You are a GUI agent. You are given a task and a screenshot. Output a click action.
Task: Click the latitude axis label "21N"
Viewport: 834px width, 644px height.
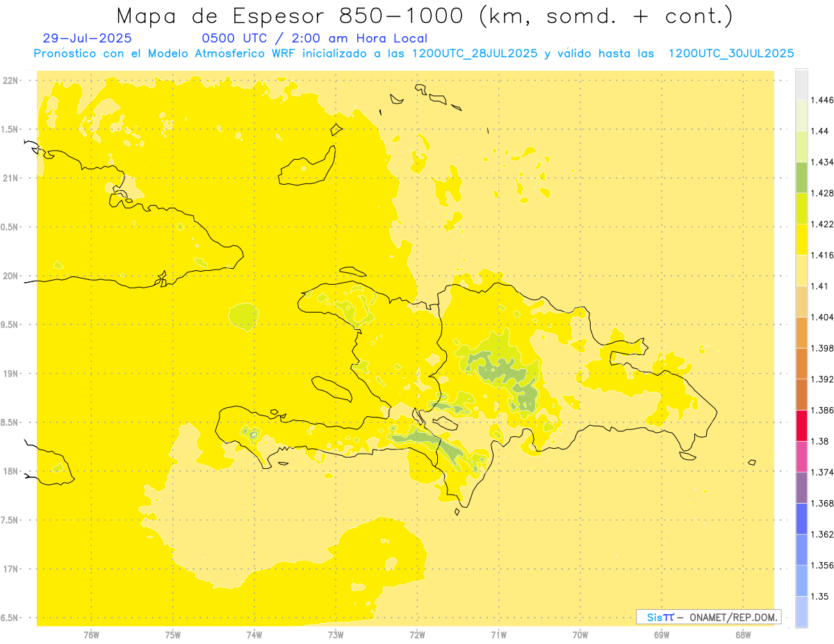click(x=12, y=178)
